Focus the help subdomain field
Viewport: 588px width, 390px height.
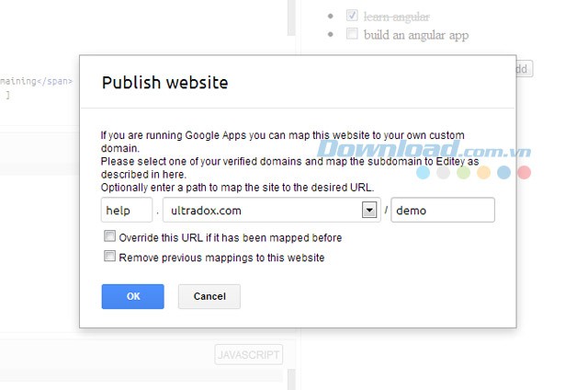(126, 211)
